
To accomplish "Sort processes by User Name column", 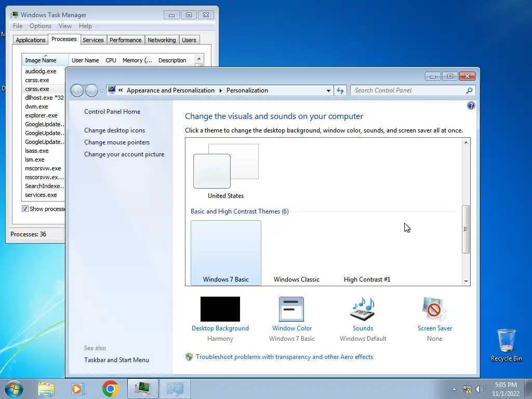I will pos(85,60).
